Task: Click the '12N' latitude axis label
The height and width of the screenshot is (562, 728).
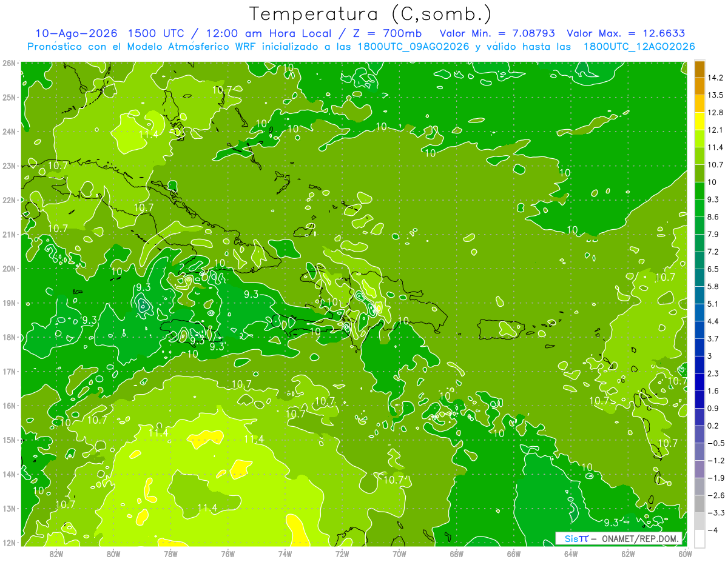Action: [8, 543]
